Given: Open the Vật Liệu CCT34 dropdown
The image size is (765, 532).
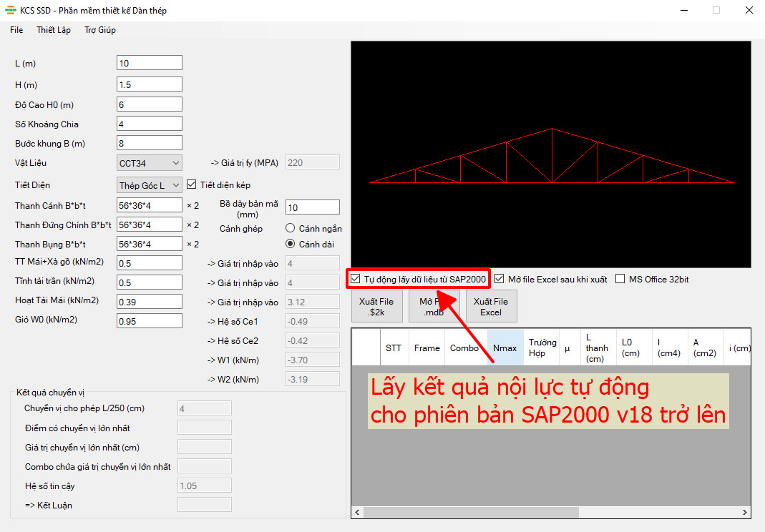Looking at the screenshot, I should [x=150, y=163].
